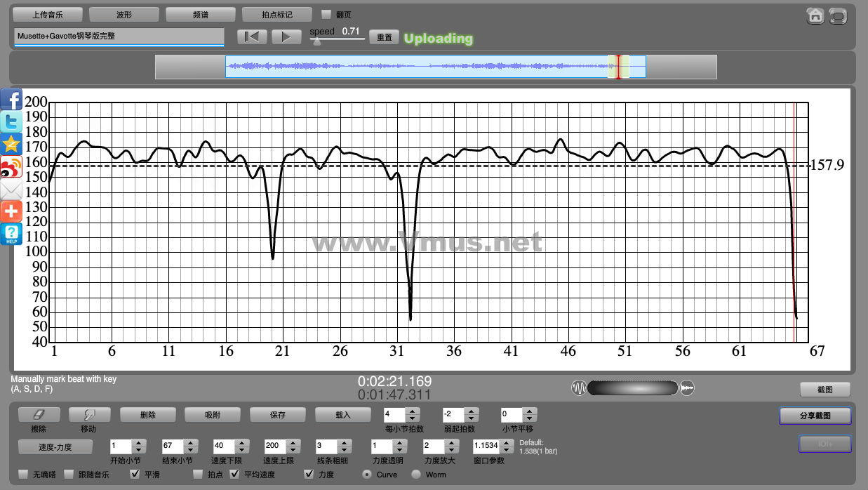868x490 pixels.
Task: Open the blue HELP question-mark icon
Action: 11,234
